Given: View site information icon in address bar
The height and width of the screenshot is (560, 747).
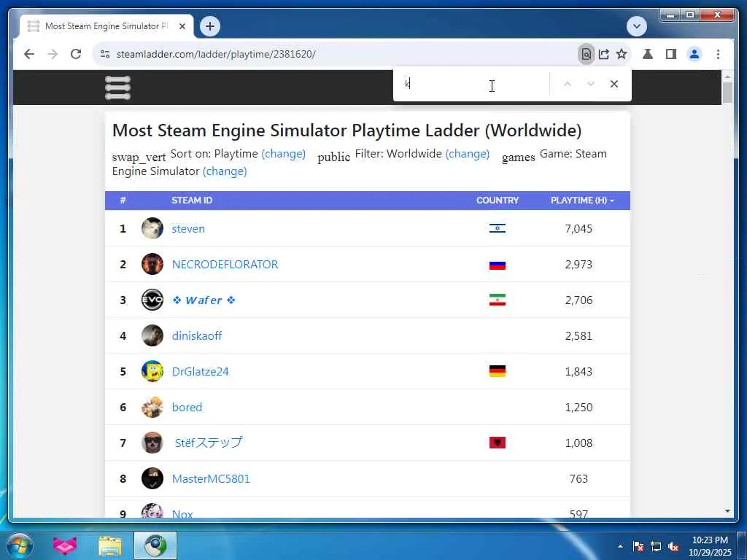Looking at the screenshot, I should pyautogui.click(x=105, y=54).
